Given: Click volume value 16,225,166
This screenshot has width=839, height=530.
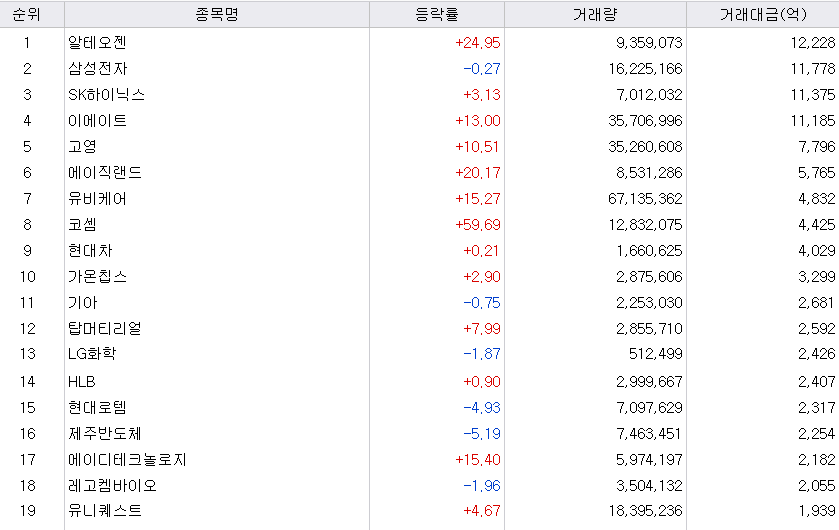Looking at the screenshot, I should coord(645,69).
